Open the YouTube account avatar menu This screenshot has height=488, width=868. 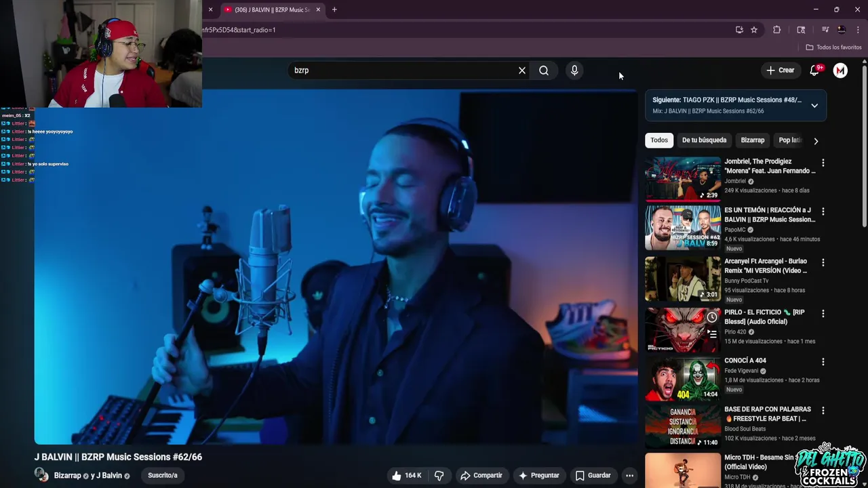tap(840, 70)
